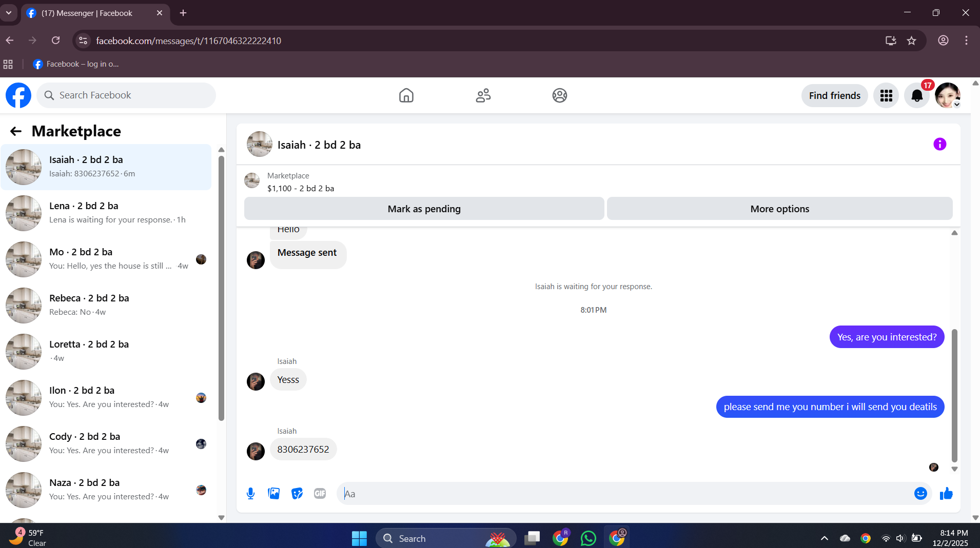This screenshot has width=980, height=548.
Task: Open 'Facebook – log in' bookmark
Action: (x=76, y=64)
